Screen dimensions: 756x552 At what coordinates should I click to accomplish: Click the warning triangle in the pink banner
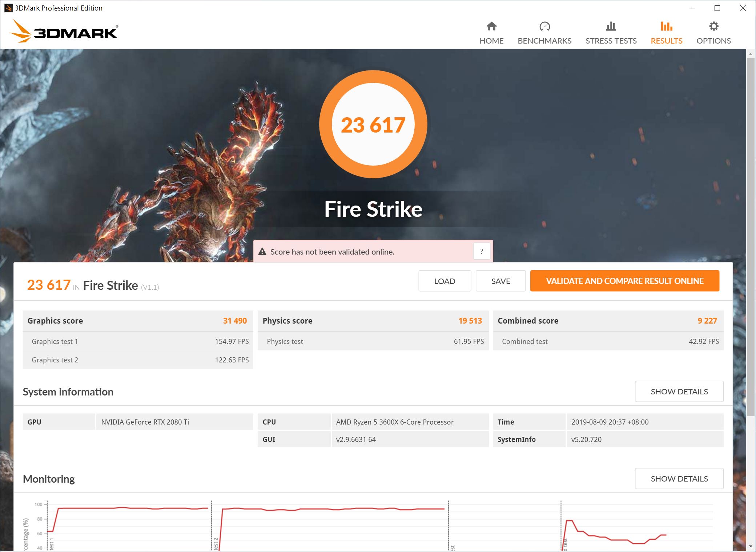(263, 251)
